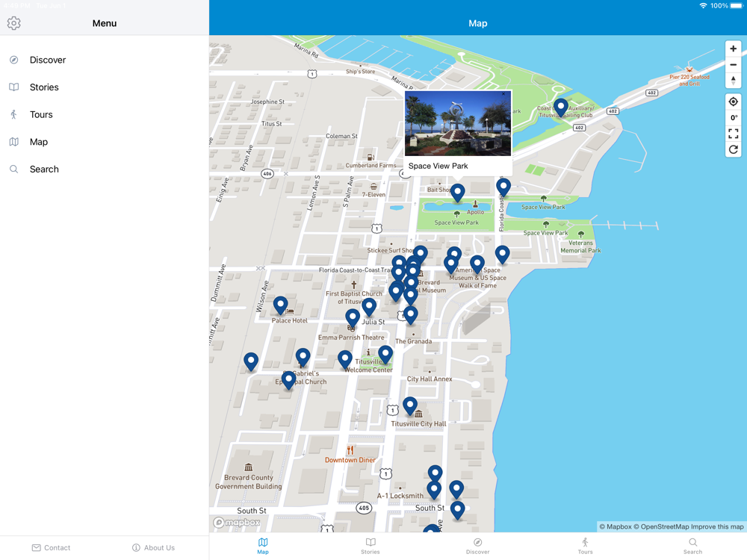Image resolution: width=747 pixels, height=560 pixels.
Task: Click the Veterans Memorial Park label
Action: 580,246
